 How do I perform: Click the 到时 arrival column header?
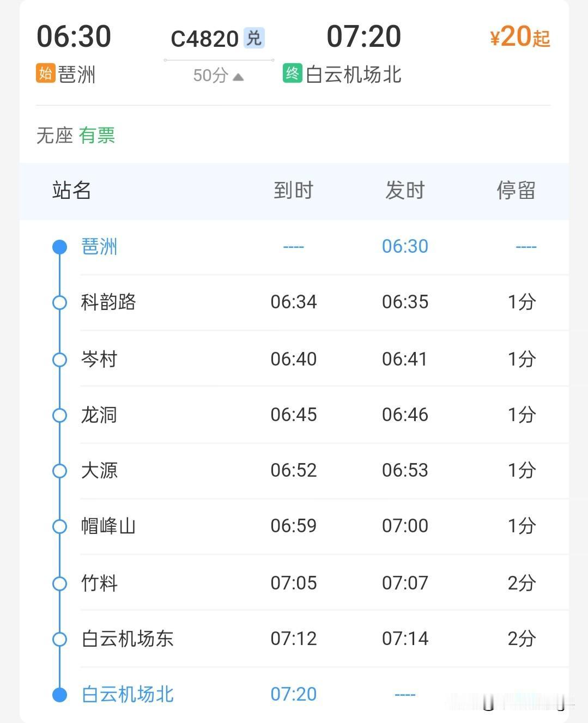[x=294, y=191]
